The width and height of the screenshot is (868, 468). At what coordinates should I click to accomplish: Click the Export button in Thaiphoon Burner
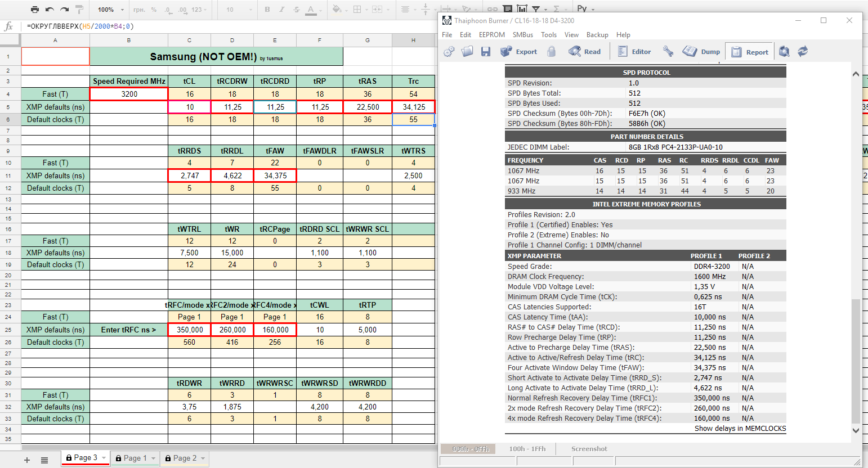[519, 52]
